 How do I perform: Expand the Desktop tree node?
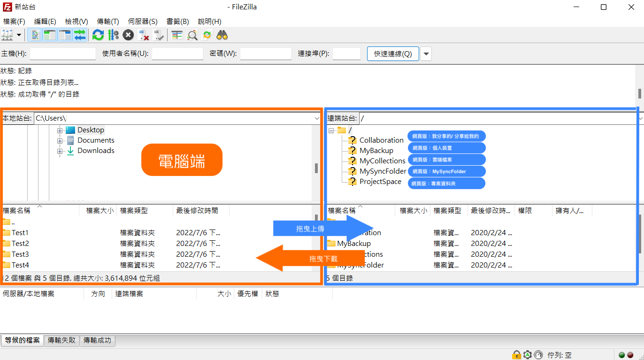coord(60,130)
